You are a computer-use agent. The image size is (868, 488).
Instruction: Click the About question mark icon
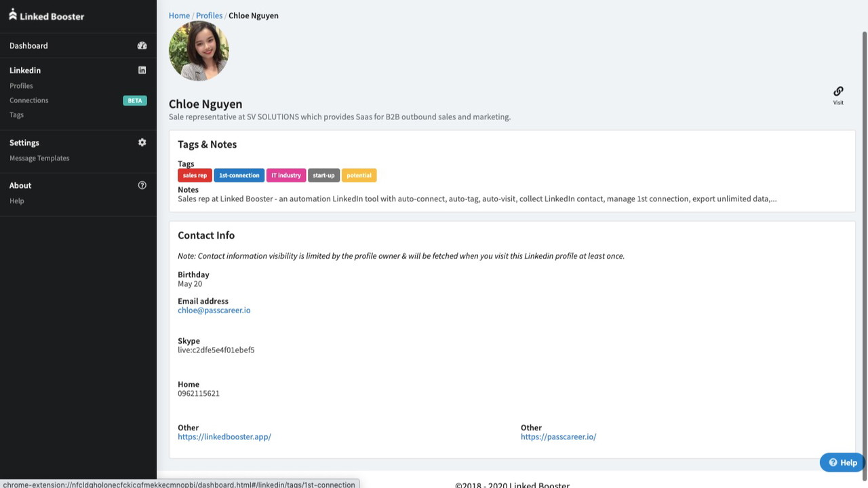pos(142,185)
